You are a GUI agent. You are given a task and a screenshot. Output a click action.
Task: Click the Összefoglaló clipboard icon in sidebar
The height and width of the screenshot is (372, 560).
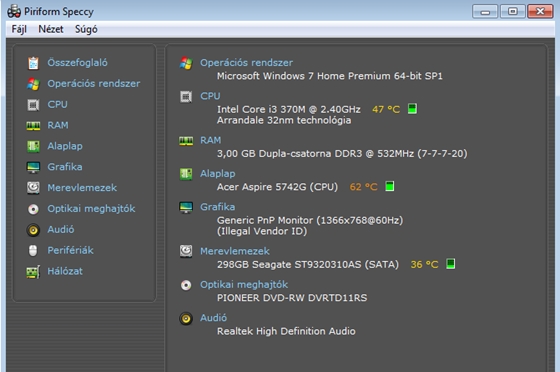coord(33,63)
